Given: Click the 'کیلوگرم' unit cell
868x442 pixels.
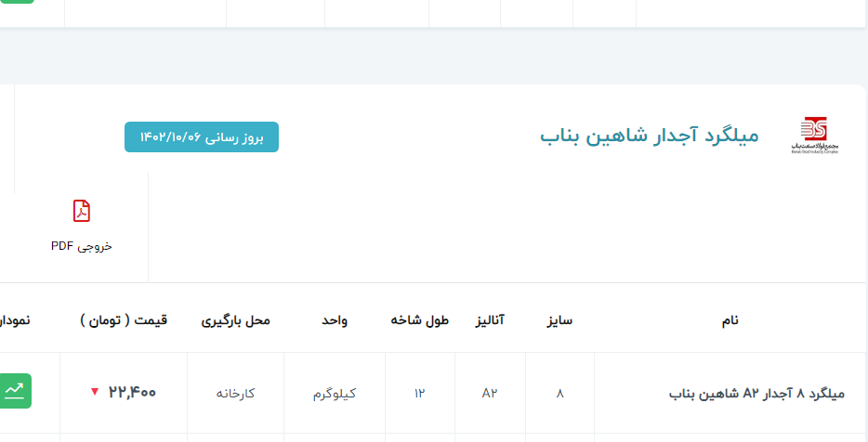Looking at the screenshot, I should (335, 394).
